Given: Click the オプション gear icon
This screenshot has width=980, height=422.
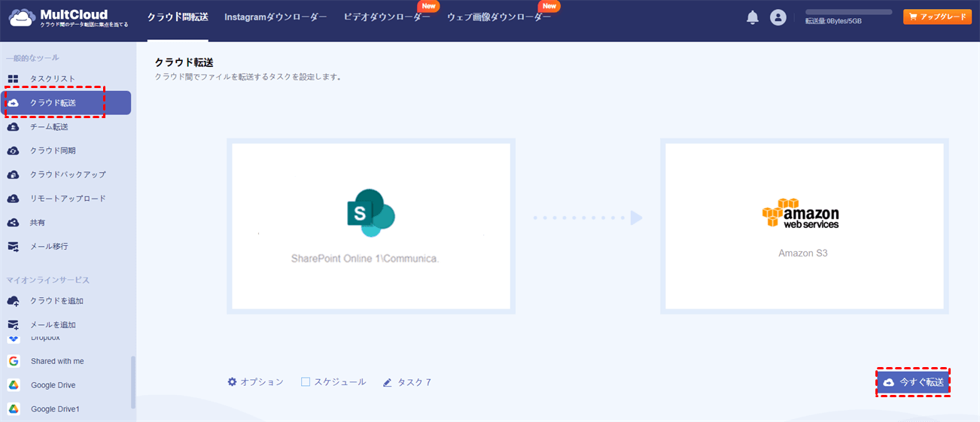Looking at the screenshot, I should point(232,382).
